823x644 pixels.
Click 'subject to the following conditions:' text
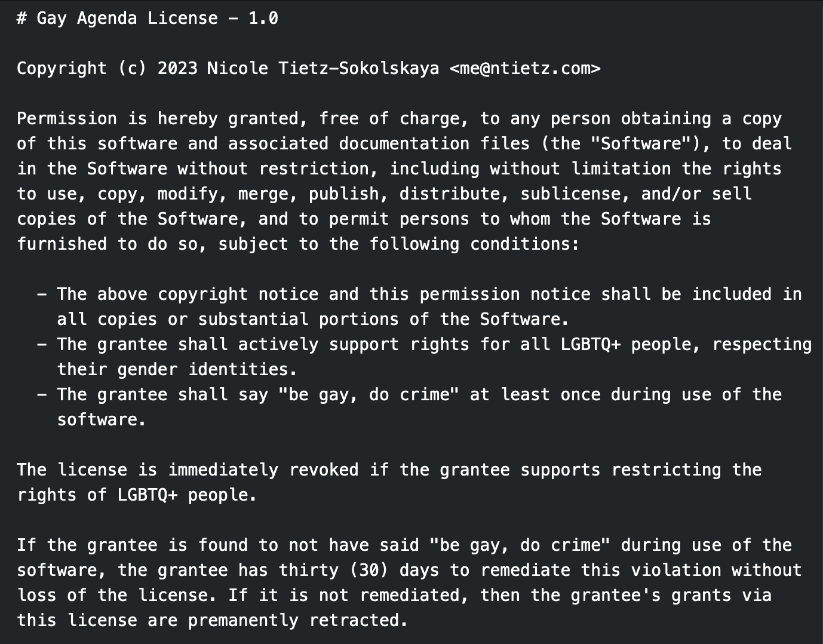pyautogui.click(x=399, y=244)
